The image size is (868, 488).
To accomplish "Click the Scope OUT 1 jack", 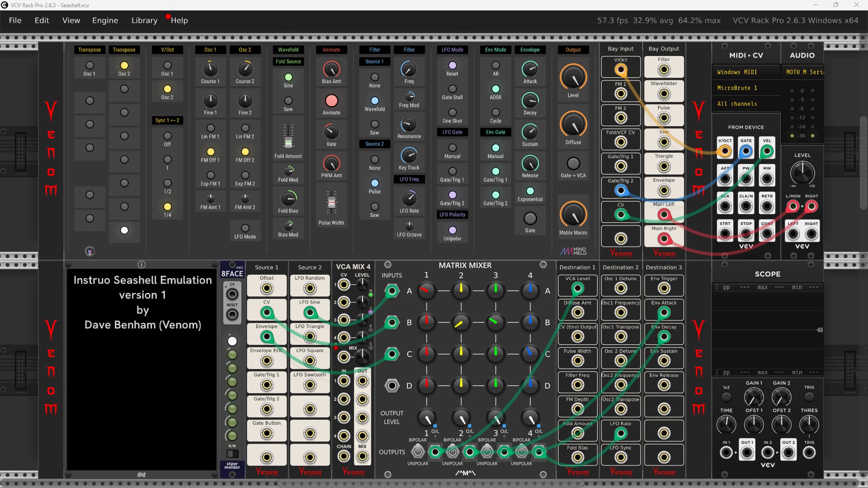I will pos(747,452).
